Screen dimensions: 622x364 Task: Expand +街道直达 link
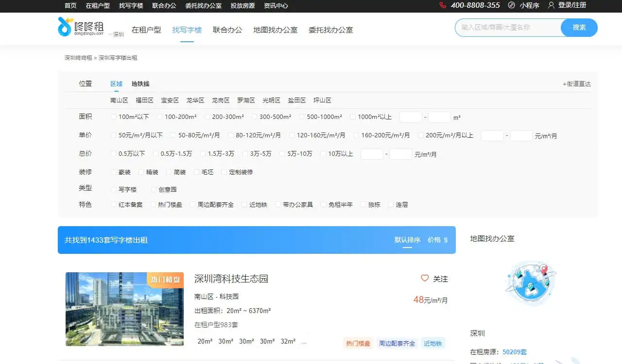(577, 84)
